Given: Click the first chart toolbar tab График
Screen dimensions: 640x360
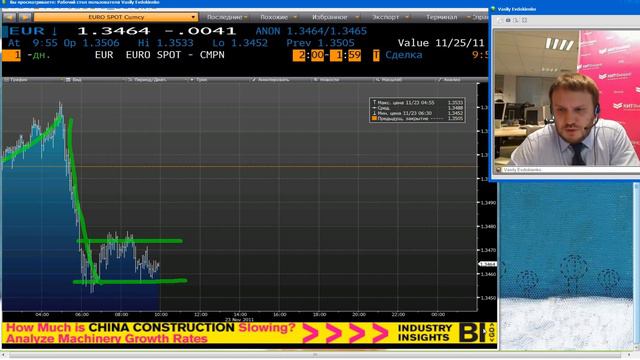Looking at the screenshot, I should click(16, 80).
